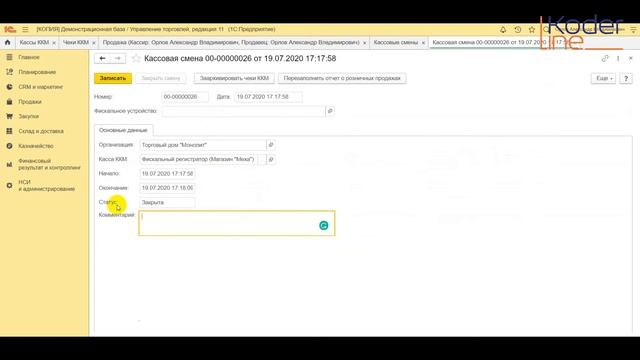
Task: Open the Организация record icon
Action: coord(271,145)
